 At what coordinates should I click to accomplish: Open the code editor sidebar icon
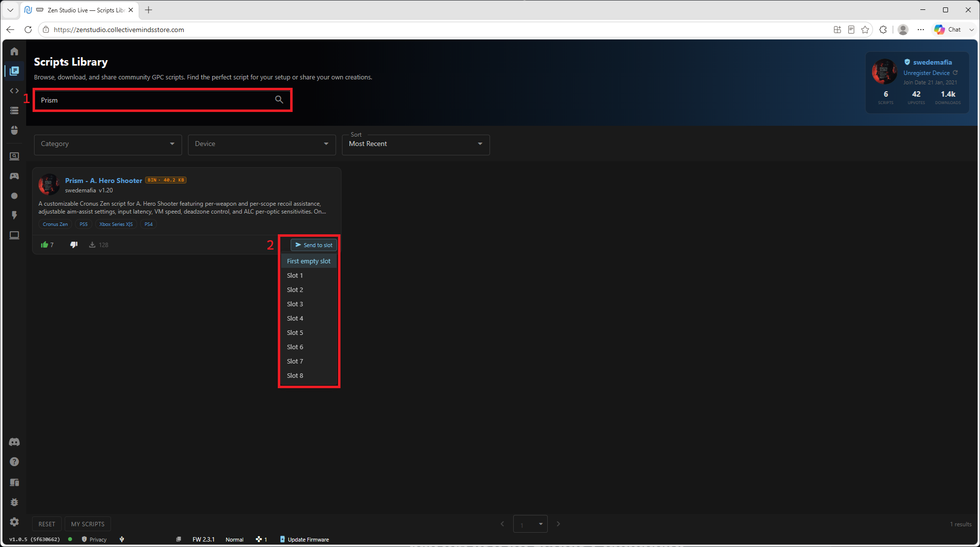click(14, 91)
